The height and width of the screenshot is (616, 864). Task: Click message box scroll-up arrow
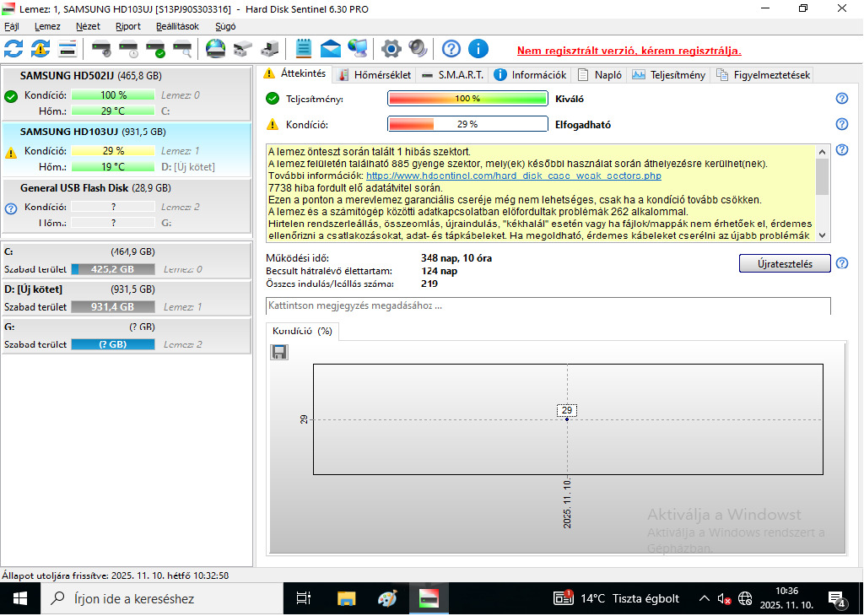click(x=822, y=152)
